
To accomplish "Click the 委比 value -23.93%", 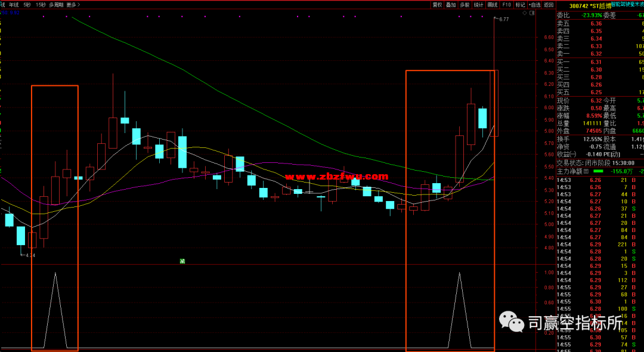I will tap(592, 15).
